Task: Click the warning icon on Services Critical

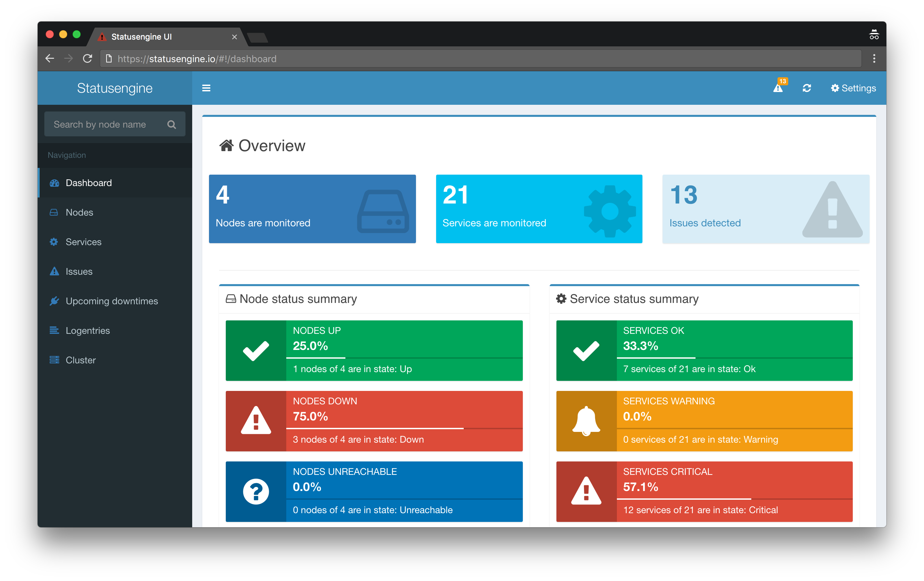Action: tap(586, 491)
